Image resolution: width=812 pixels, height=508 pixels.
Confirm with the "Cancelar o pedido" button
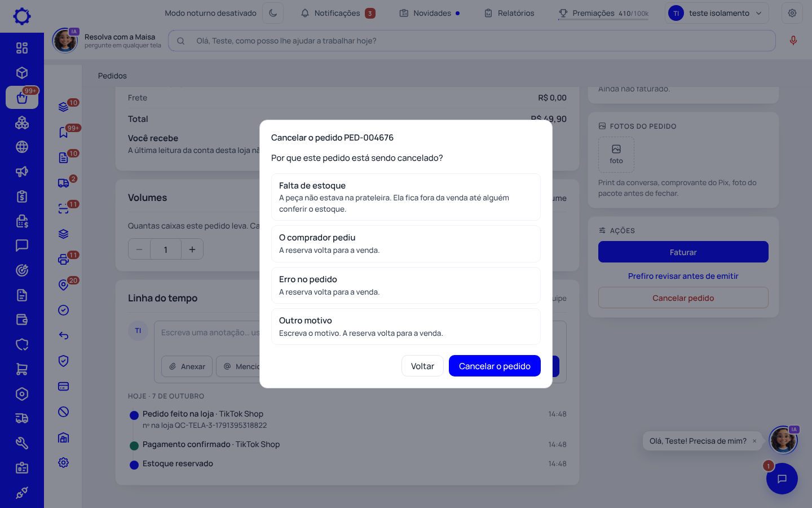tap(495, 366)
